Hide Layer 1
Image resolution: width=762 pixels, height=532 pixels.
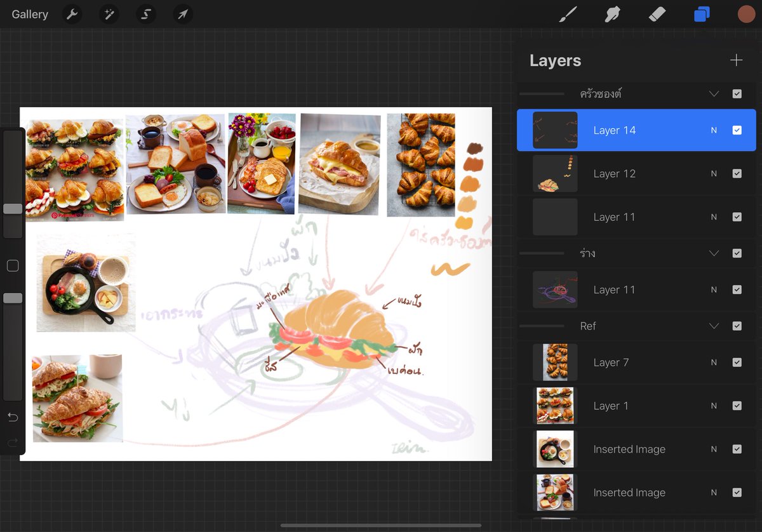(737, 406)
